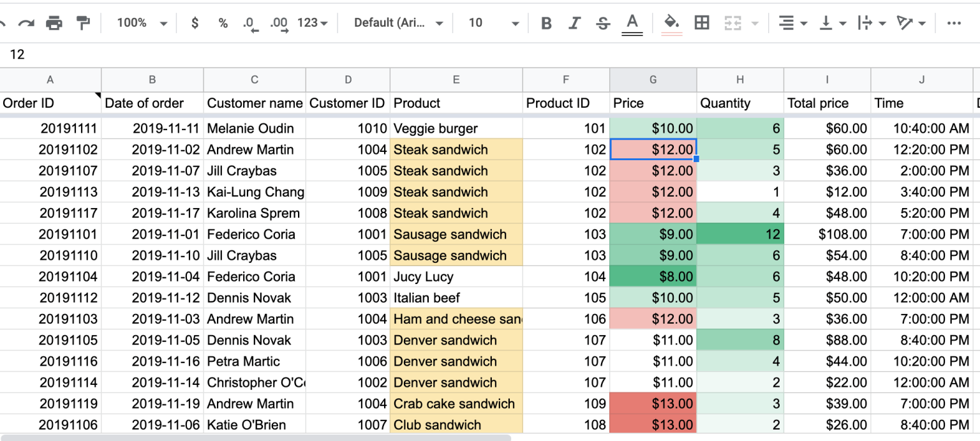Open the text color picker

[632, 22]
